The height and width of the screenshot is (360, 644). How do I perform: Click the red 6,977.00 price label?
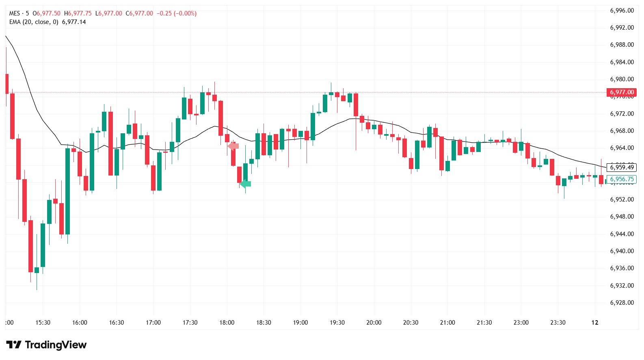[621, 92]
